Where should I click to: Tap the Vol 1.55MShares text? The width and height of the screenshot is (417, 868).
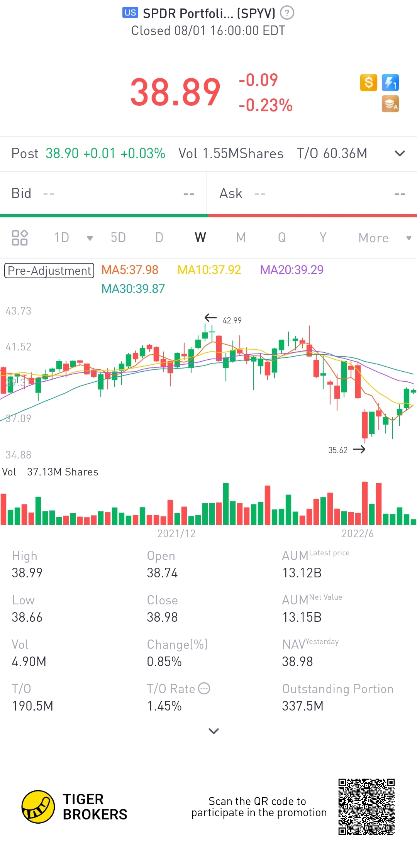(x=231, y=154)
